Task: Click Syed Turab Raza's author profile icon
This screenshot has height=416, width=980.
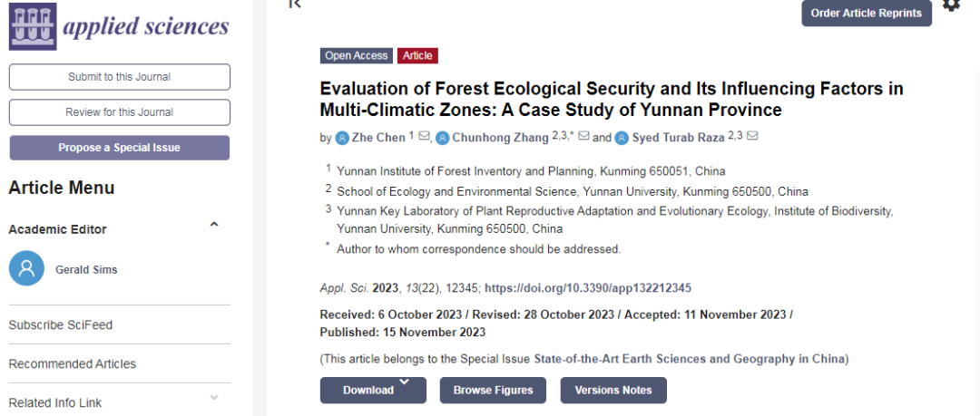Action: 622,138
